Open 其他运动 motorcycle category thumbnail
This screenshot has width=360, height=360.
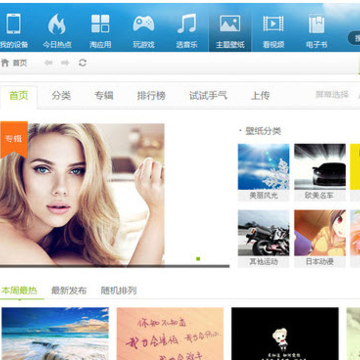coord(263,233)
